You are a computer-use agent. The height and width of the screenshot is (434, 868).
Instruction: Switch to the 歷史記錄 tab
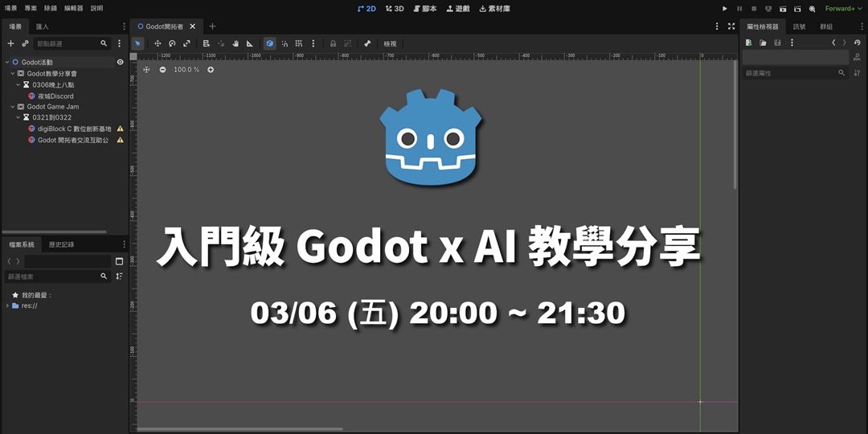61,244
